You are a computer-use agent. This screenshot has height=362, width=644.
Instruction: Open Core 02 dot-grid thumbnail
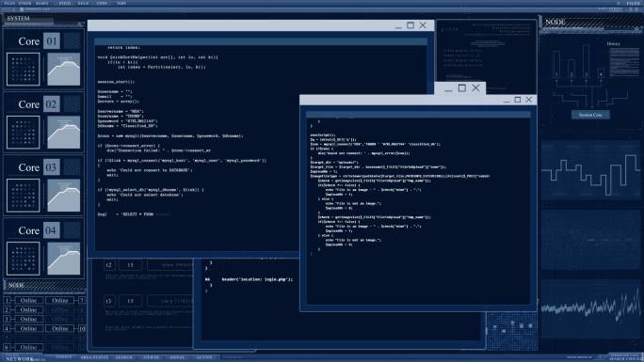coord(24,133)
